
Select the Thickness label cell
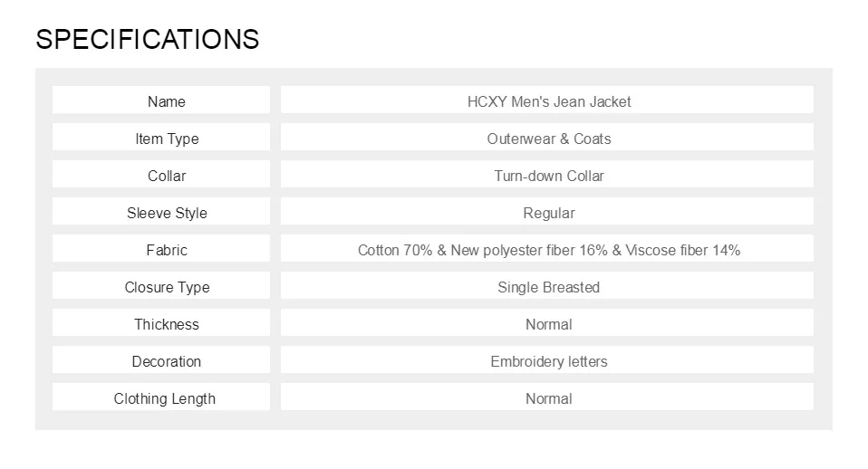coord(161,322)
